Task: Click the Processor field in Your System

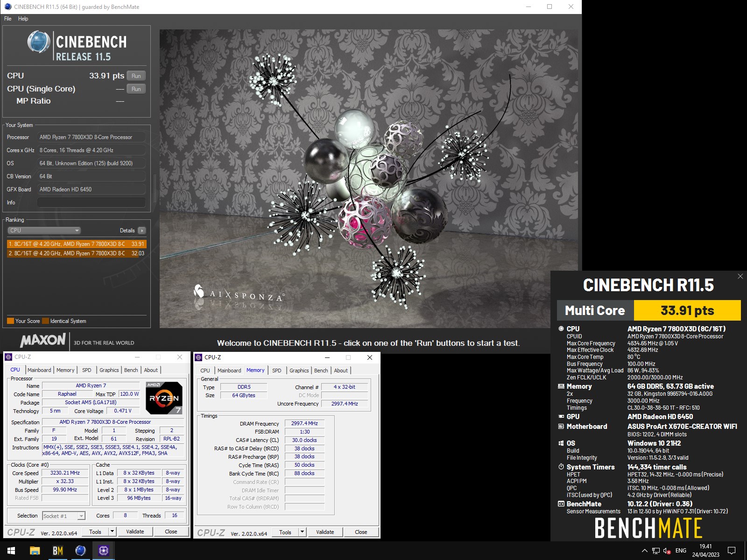Action: coord(91,137)
